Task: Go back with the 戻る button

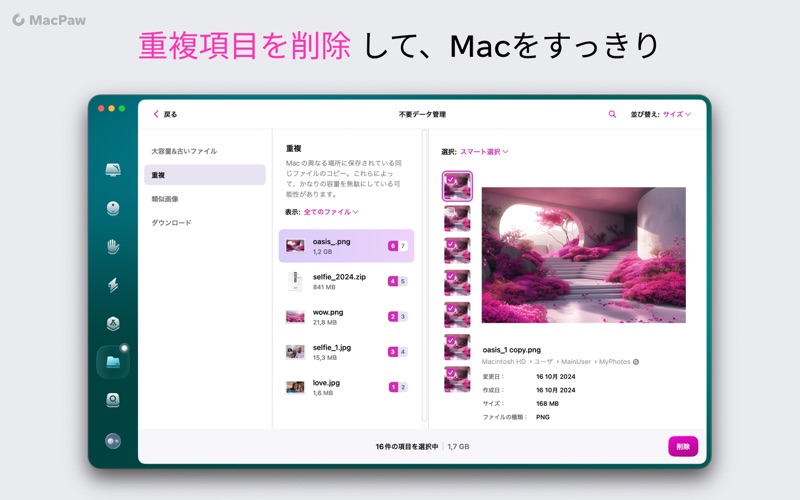Action: pos(165,114)
